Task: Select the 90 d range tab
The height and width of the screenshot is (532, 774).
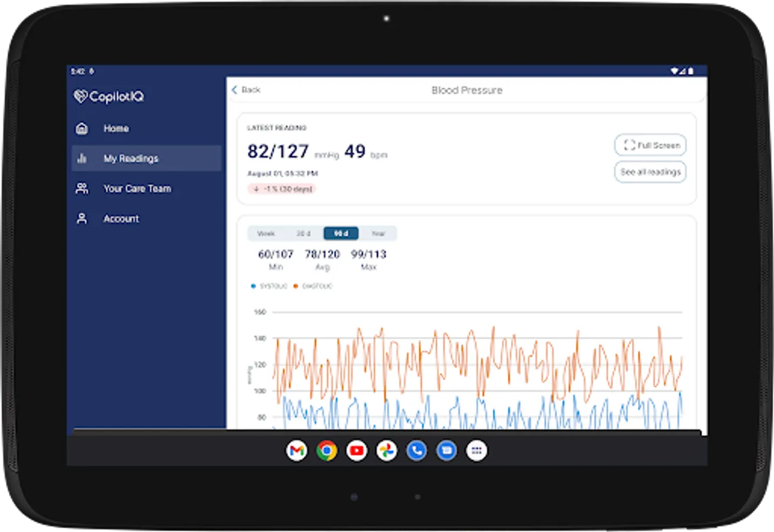Action: coord(341,233)
